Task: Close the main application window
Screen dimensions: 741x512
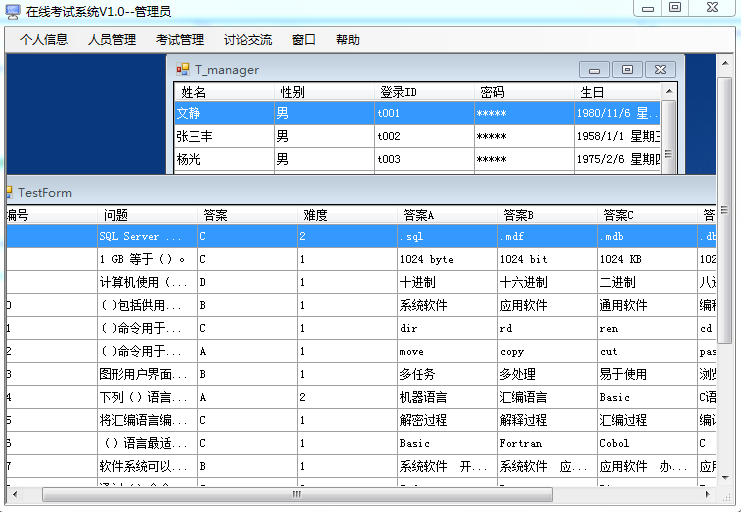Action: tap(712, 8)
